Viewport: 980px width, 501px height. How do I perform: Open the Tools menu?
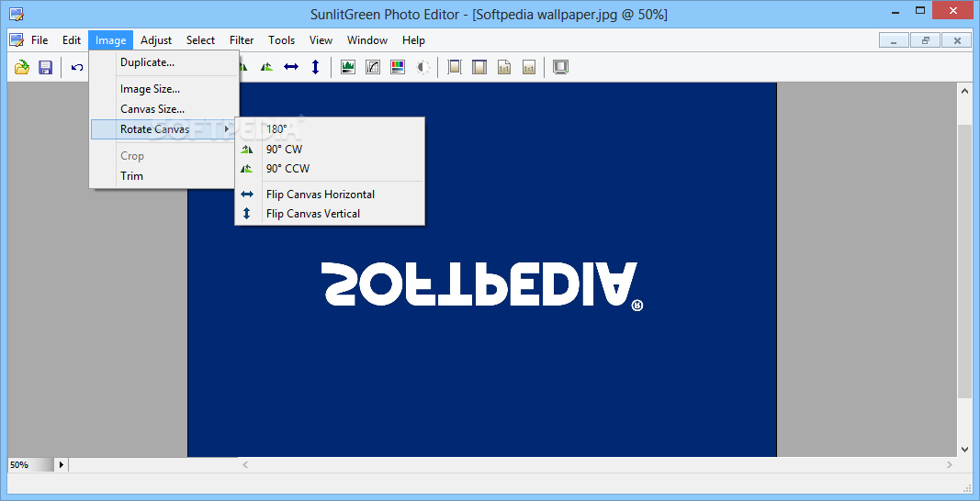pyautogui.click(x=281, y=40)
